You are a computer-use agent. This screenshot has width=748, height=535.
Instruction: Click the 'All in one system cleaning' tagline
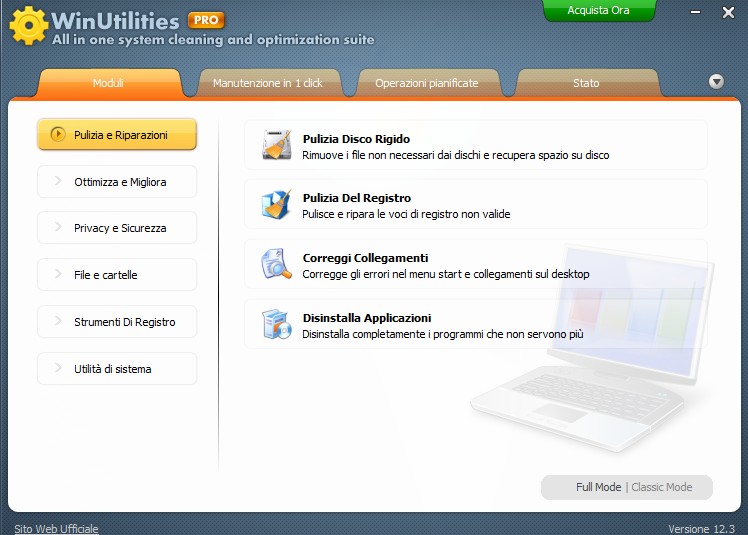[213, 40]
